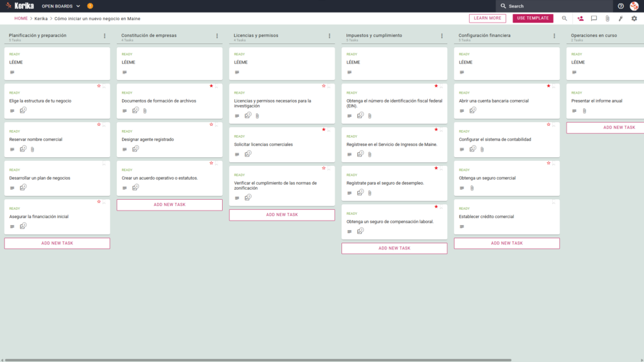Click the horizontal scrollbar at bottom
644x362 pixels.
(x=258, y=360)
